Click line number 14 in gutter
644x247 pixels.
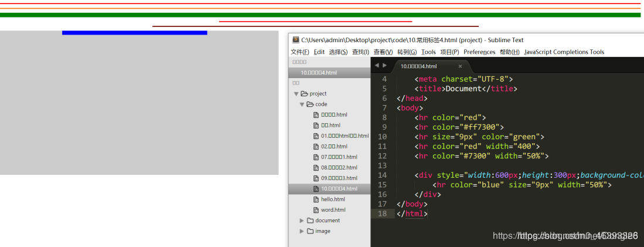tap(382, 175)
